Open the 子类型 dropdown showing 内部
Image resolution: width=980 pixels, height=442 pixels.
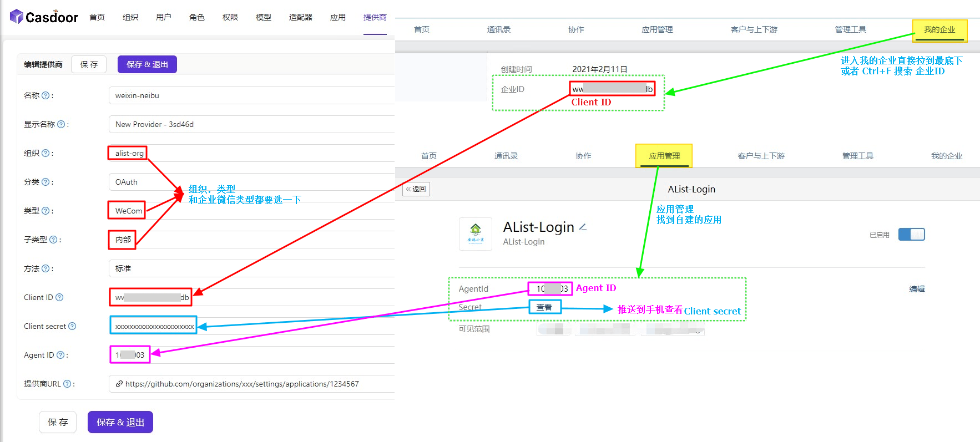[x=250, y=240]
